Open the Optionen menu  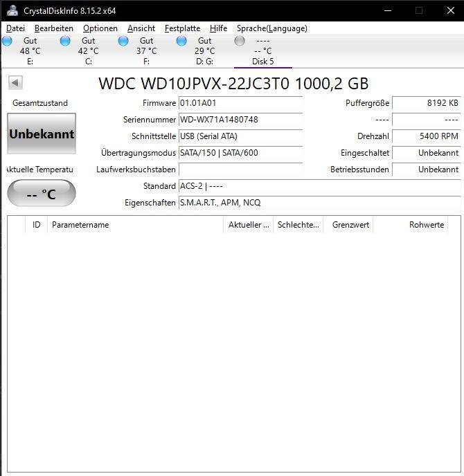100,28
